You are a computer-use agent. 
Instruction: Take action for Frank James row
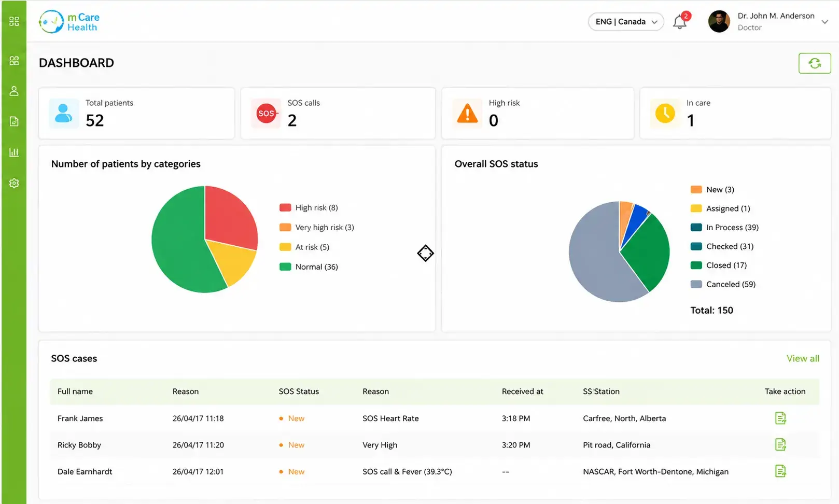[x=780, y=418]
